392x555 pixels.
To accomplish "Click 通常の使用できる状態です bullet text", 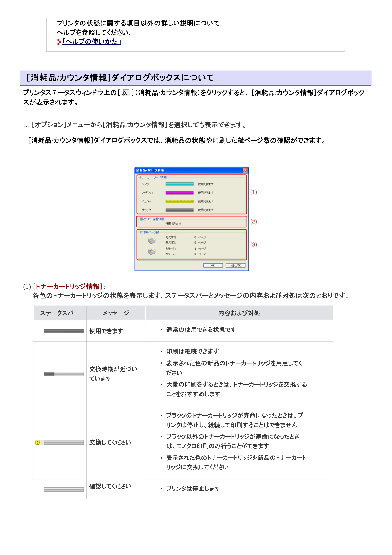I will point(201,330).
